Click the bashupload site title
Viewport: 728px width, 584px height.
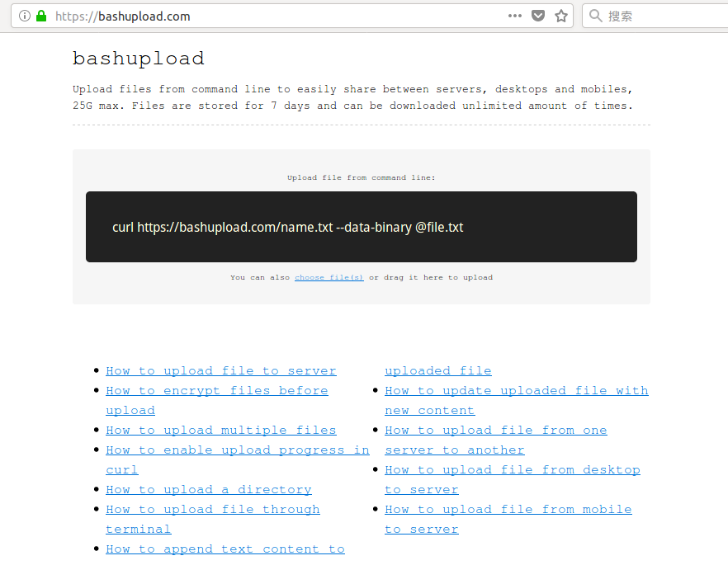(x=139, y=59)
